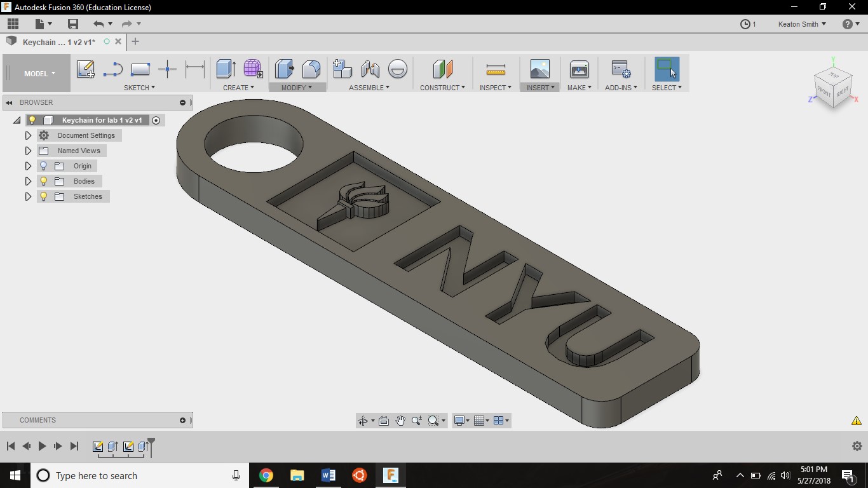Viewport: 868px width, 488px height.
Task: Open the Display Settings dropdown
Action: point(461,421)
